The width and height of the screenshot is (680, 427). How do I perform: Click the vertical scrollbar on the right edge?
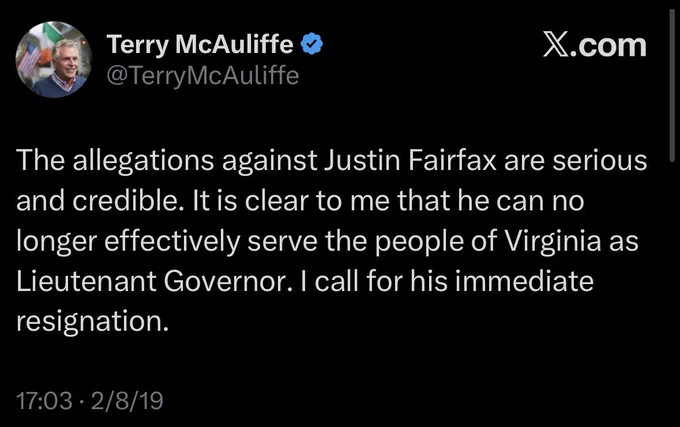[x=672, y=85]
